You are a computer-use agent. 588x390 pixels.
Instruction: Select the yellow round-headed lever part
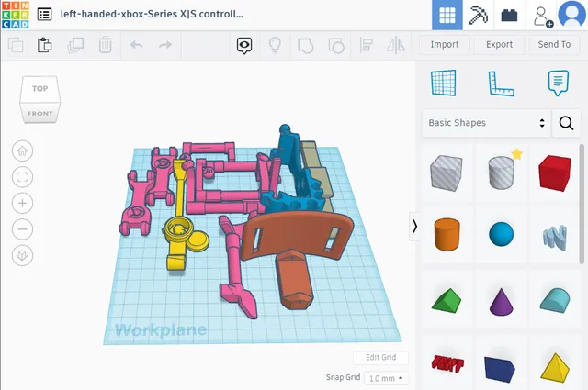179,216
